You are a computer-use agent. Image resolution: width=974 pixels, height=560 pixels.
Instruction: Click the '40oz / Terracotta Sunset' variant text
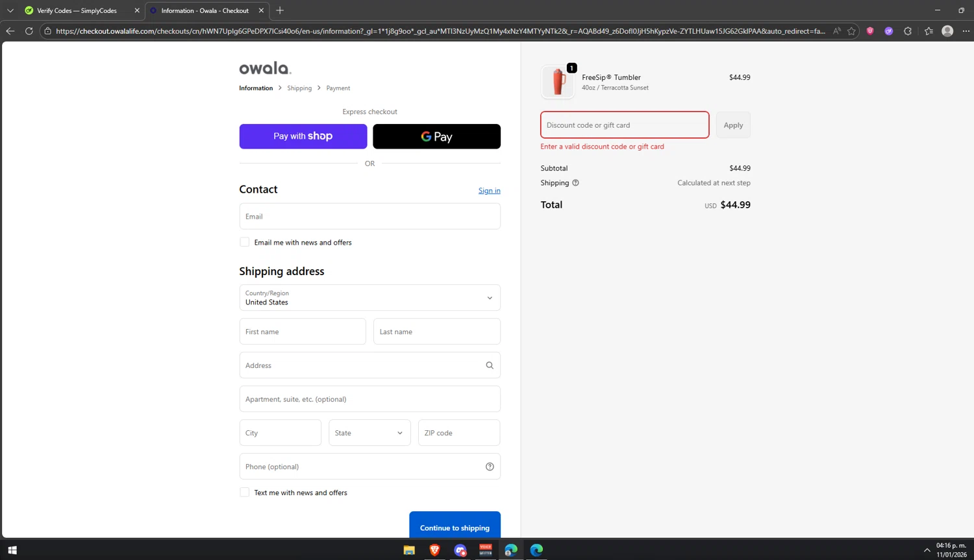tap(615, 88)
